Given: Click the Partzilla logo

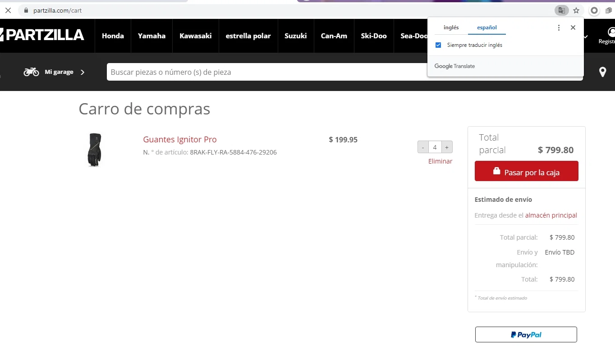Looking at the screenshot, I should click(x=42, y=35).
